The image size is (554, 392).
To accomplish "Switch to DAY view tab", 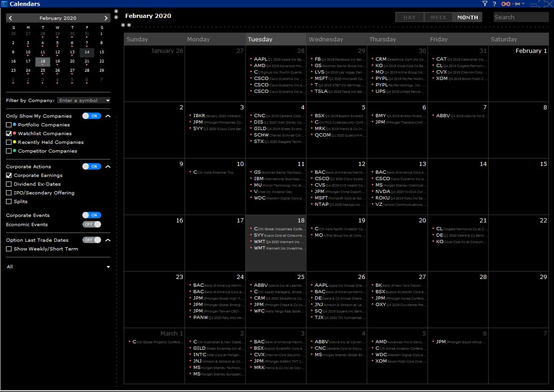I will click(409, 17).
